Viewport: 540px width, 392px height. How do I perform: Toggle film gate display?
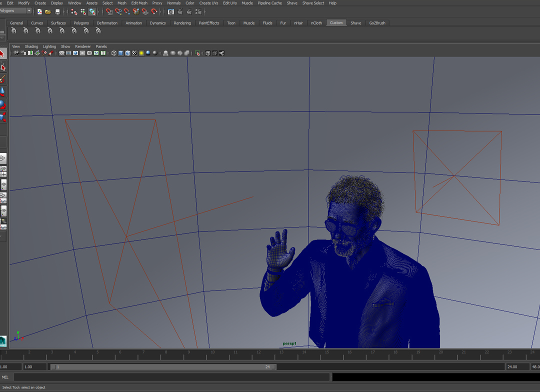point(68,53)
